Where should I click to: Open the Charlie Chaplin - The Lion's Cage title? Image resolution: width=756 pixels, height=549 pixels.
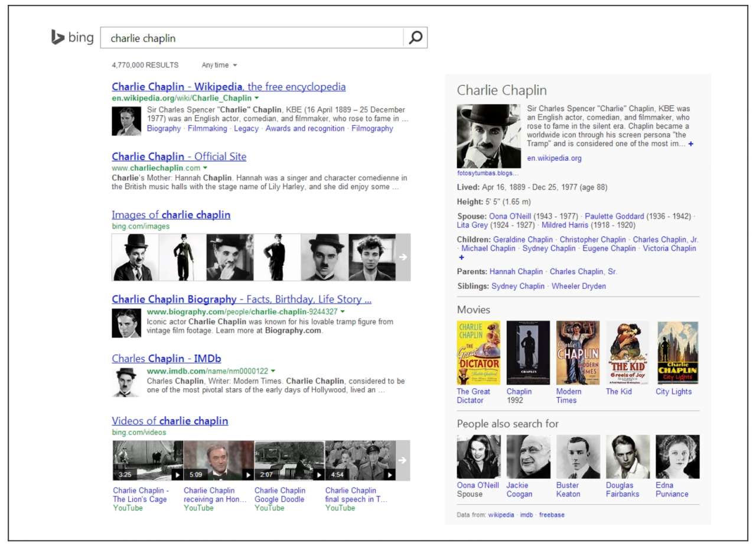(141, 495)
